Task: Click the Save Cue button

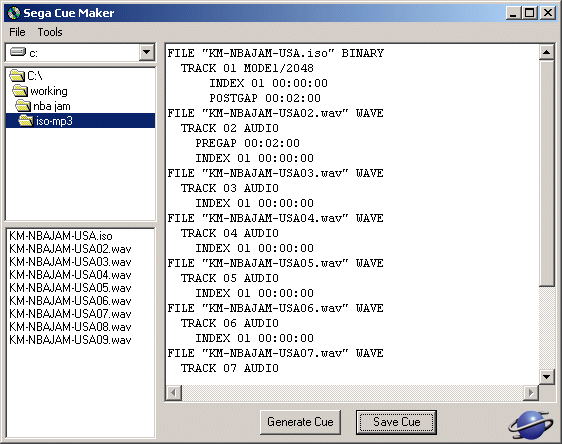Action: coord(396,422)
